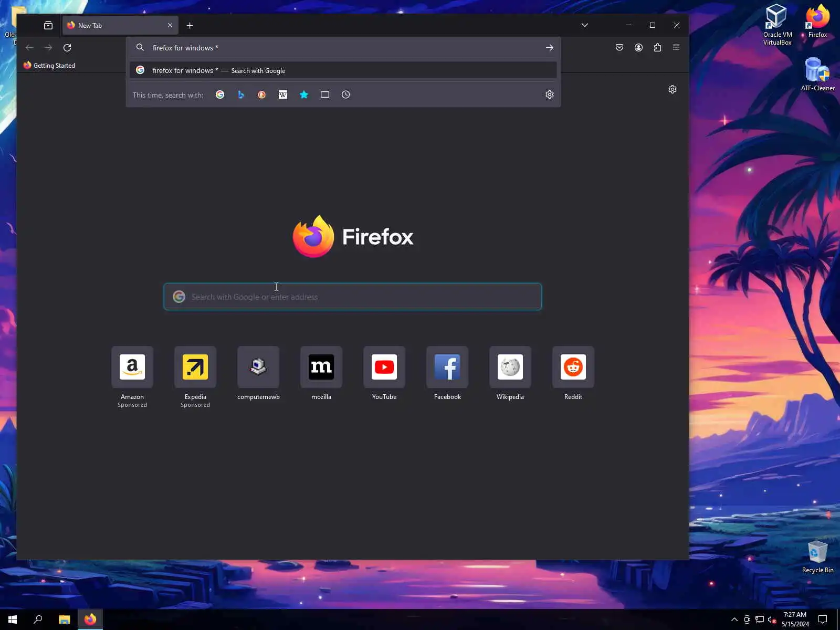
Task: Open Windows taskbar search
Action: pos(38,619)
